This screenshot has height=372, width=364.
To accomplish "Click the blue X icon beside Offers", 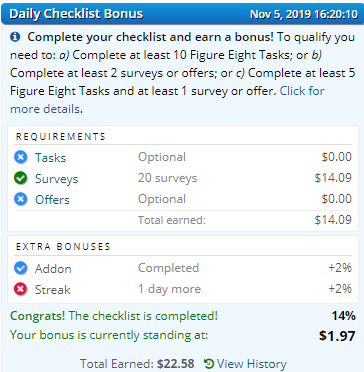I will [20, 199].
